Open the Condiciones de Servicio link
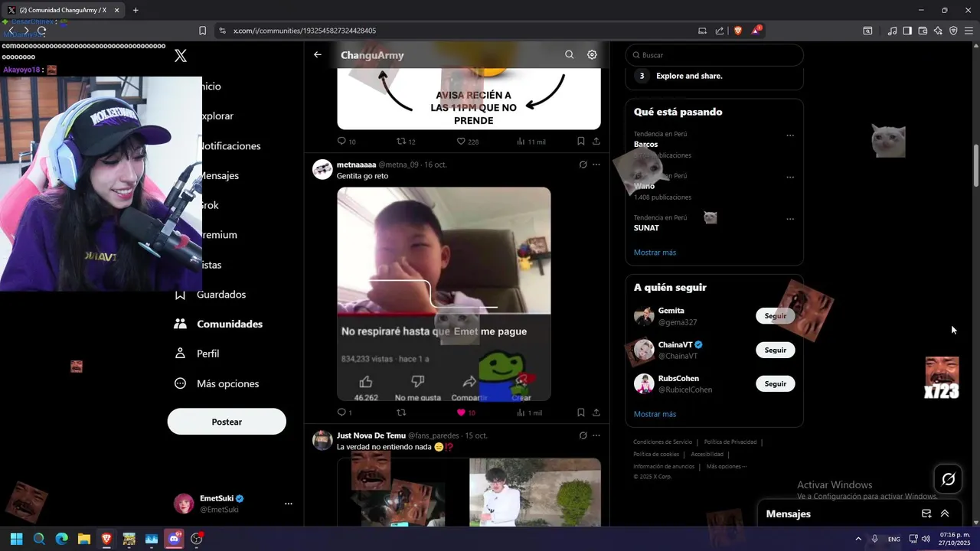 click(x=662, y=442)
